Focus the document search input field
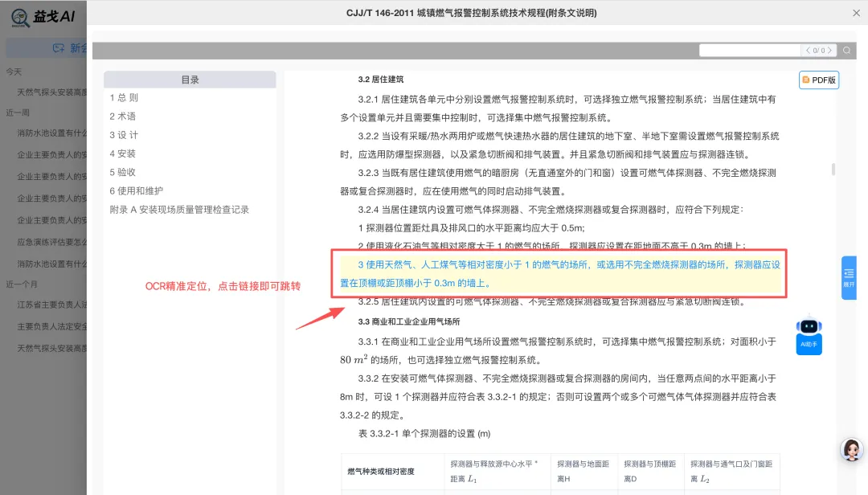868x495 pixels. [x=750, y=51]
